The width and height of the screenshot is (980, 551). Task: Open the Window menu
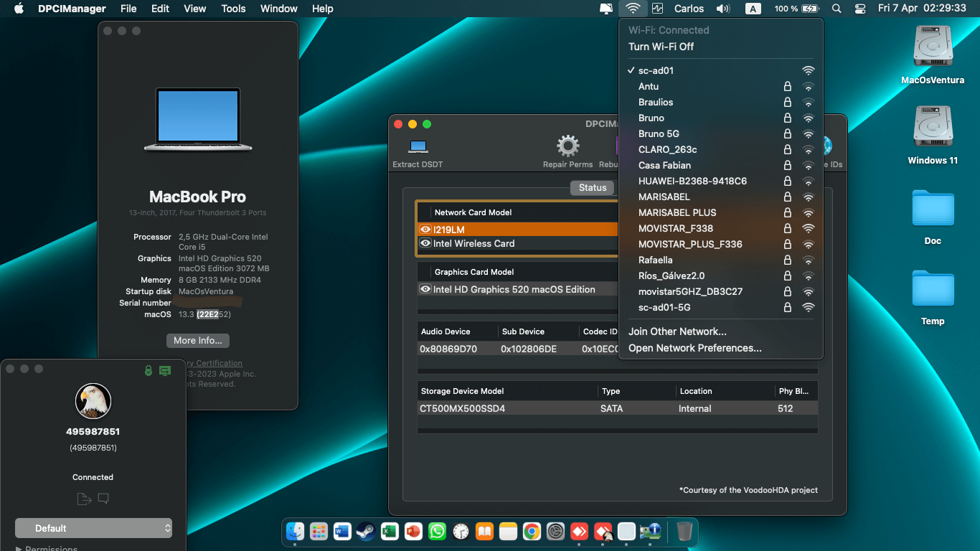279,9
